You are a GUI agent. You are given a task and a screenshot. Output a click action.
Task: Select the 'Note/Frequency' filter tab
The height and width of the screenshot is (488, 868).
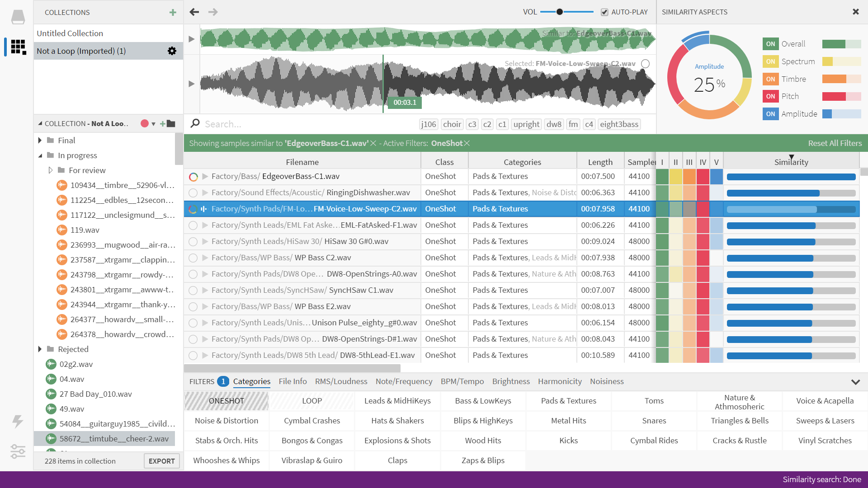pos(404,381)
